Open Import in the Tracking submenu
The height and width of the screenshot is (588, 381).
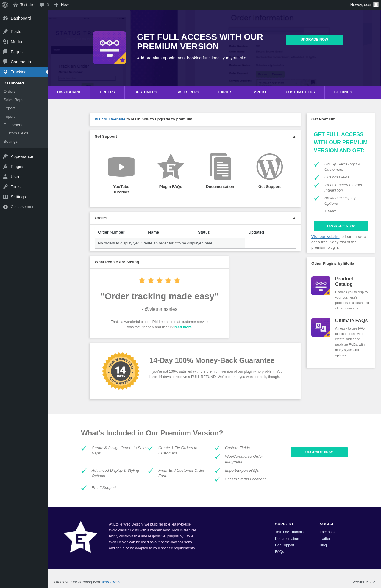click(9, 117)
